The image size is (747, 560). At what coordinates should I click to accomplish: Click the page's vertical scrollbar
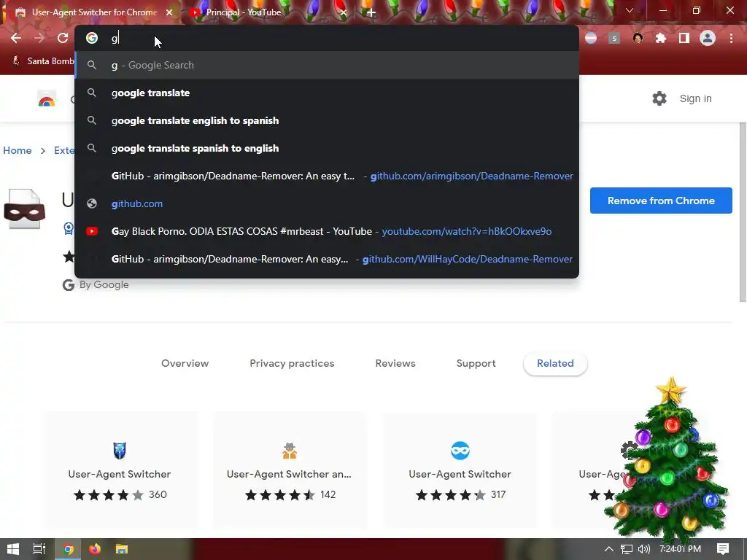click(743, 212)
